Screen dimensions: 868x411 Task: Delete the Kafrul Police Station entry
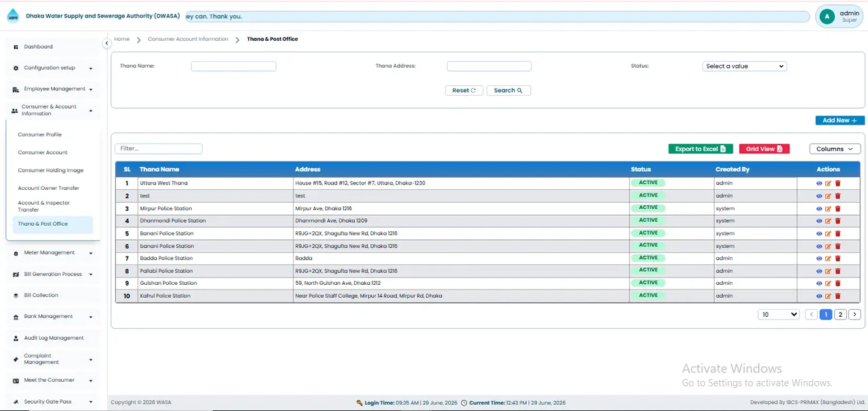tap(837, 296)
